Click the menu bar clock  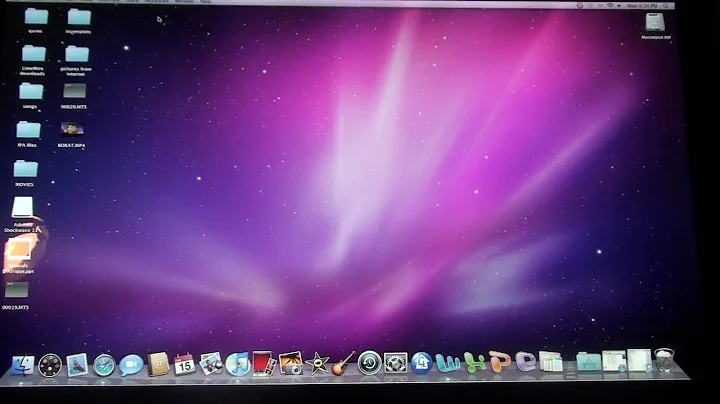tap(642, 6)
